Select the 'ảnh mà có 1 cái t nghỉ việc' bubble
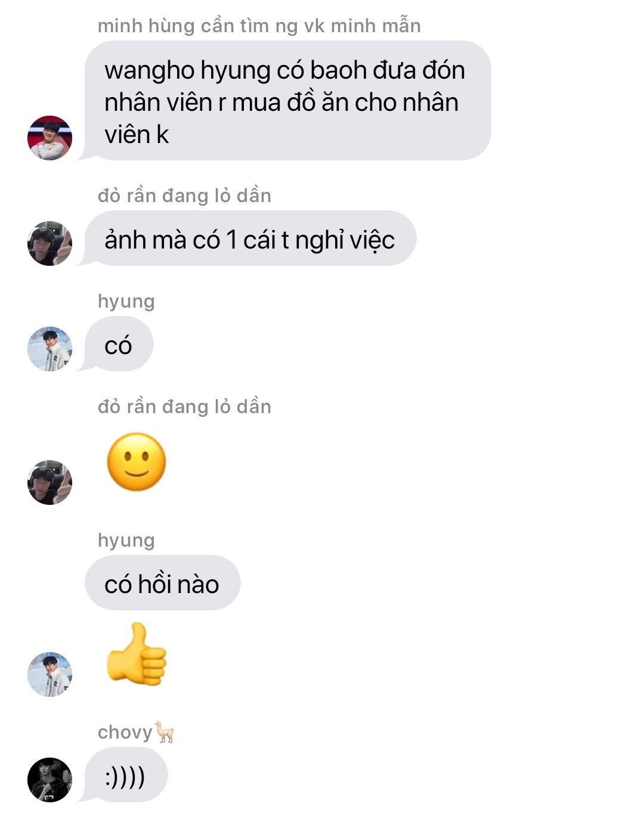The width and height of the screenshot is (644, 816). (x=250, y=238)
